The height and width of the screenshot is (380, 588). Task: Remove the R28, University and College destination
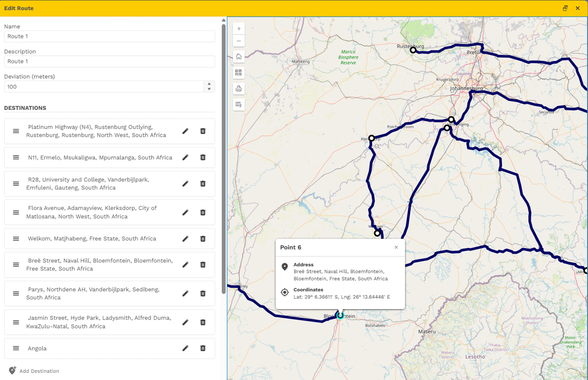coord(203,184)
